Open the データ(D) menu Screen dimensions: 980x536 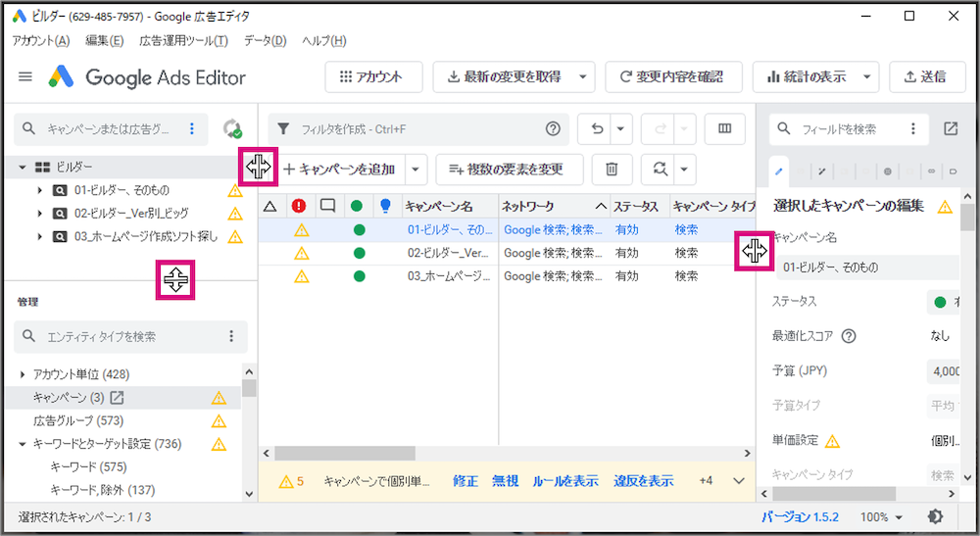pyautogui.click(x=265, y=40)
